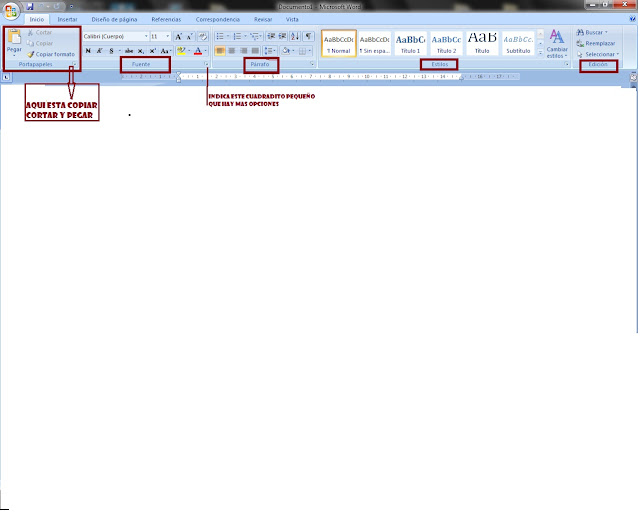Toggle underline (S) formatting
Image resolution: width=640 pixels, height=521 pixels.
(x=111, y=51)
